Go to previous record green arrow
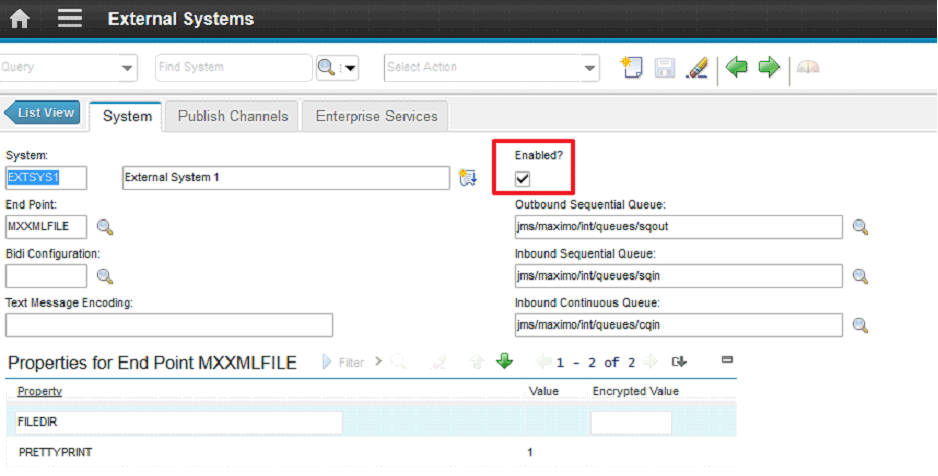The image size is (938, 476). click(736, 67)
